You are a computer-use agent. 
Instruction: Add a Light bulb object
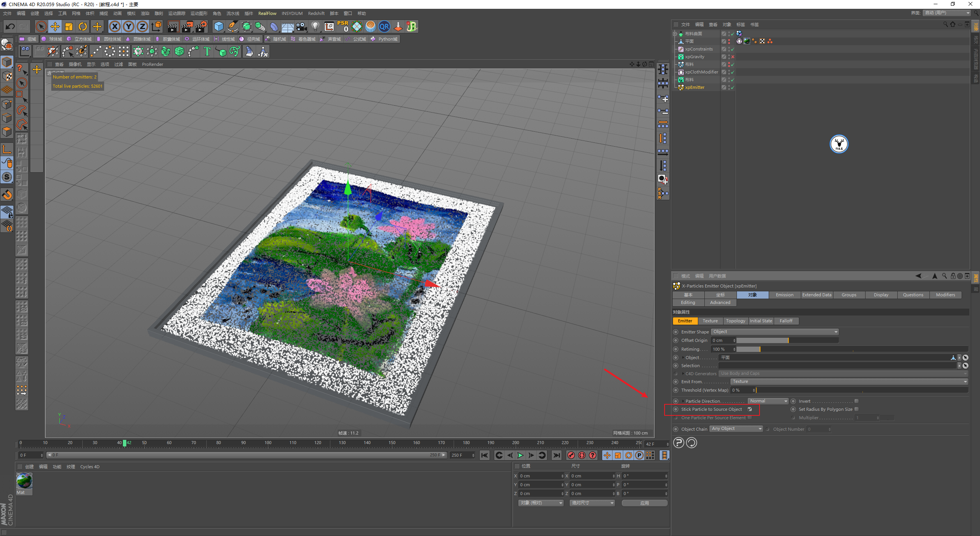315,26
